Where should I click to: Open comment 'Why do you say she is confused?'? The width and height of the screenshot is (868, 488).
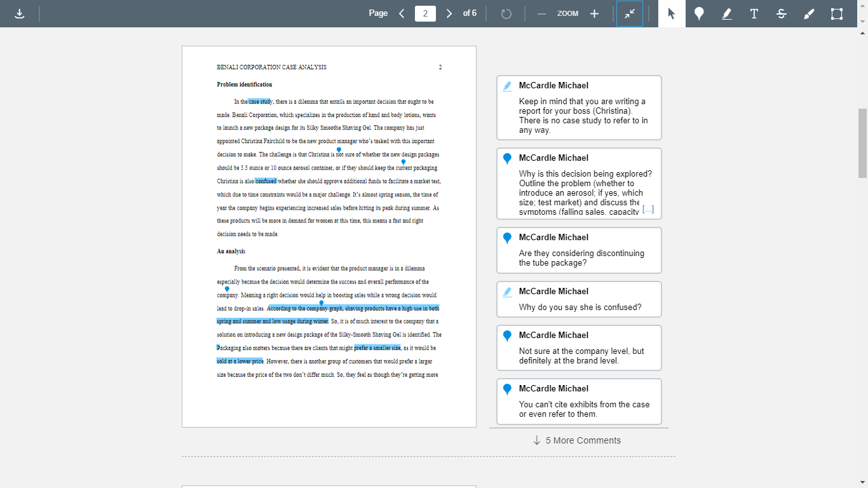579,299
